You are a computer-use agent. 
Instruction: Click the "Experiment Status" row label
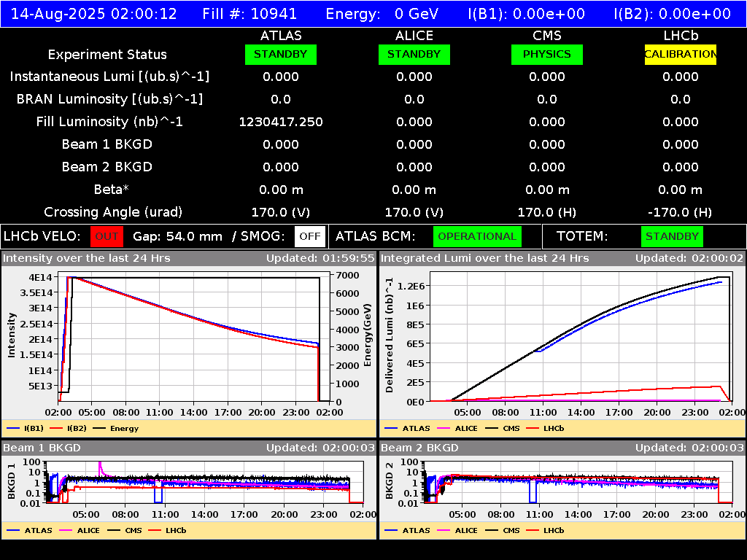[x=107, y=55]
